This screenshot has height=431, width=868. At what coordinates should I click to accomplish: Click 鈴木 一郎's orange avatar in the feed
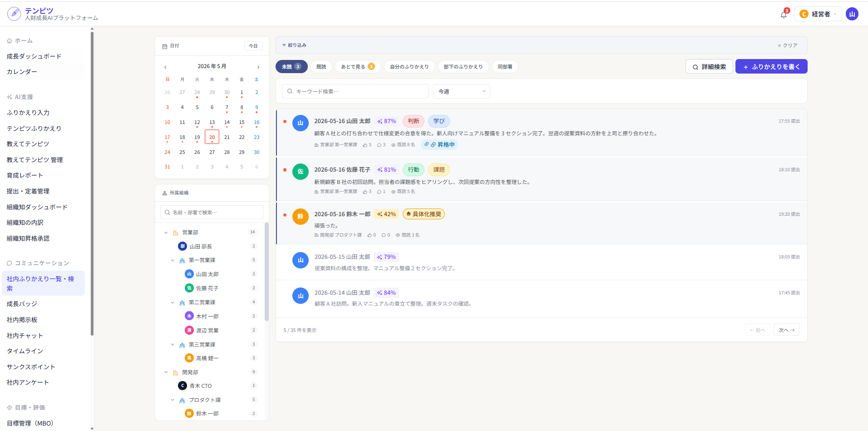click(x=300, y=216)
